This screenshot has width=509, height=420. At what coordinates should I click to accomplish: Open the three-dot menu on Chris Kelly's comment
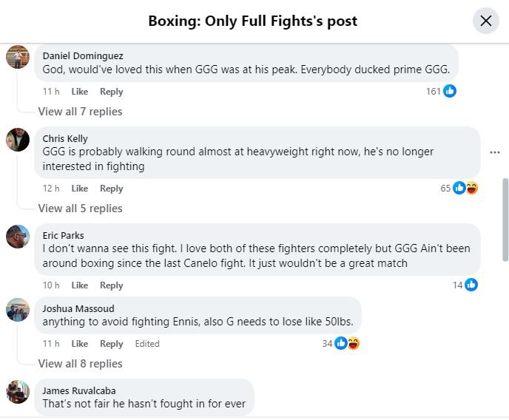[495, 152]
